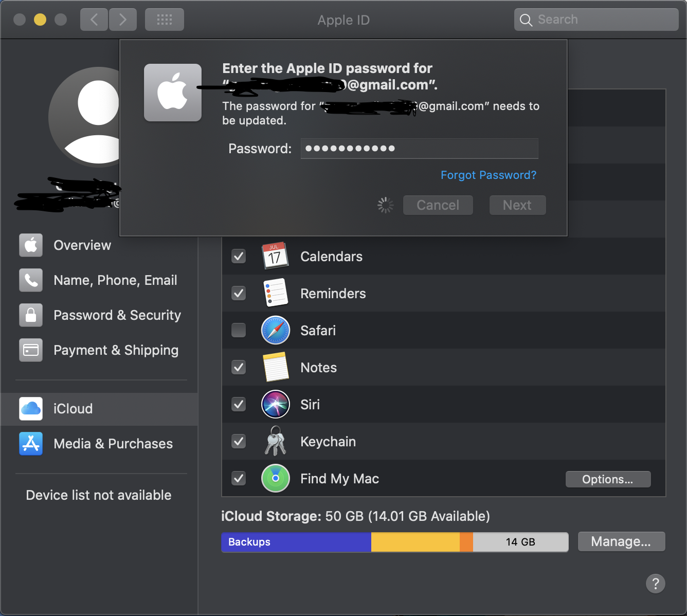Click the lock icon for Password & Security

[31, 315]
